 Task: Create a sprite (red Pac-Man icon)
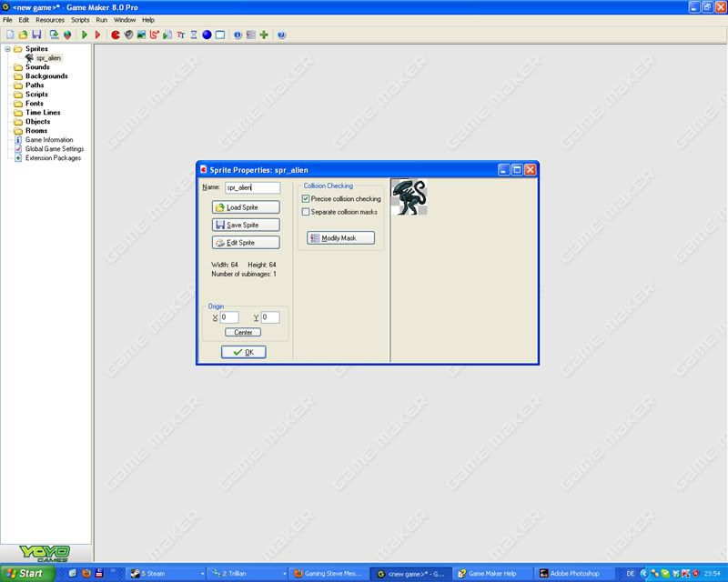click(x=116, y=35)
